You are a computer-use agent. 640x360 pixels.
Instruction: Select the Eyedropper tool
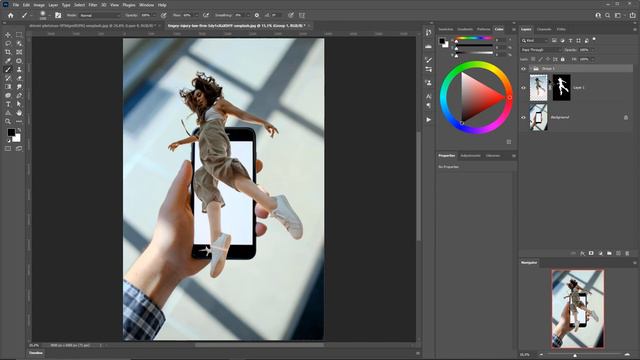pyautogui.click(x=8, y=61)
